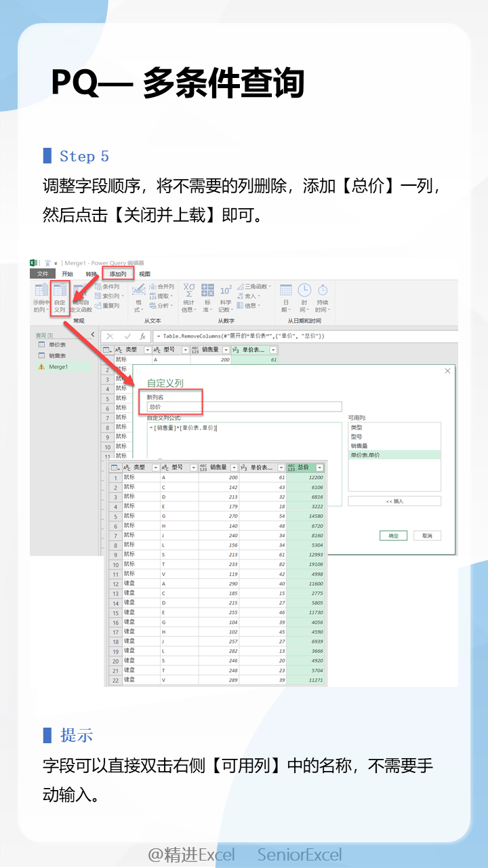Open the 时间 time menu
This screenshot has width=488, height=868.
pos(304,298)
